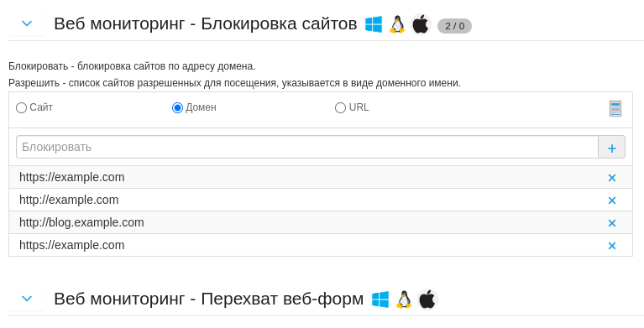The height and width of the screenshot is (328, 644).
Task: Click Windows icon beside Блокировка сайтов heading
Action: (374, 24)
